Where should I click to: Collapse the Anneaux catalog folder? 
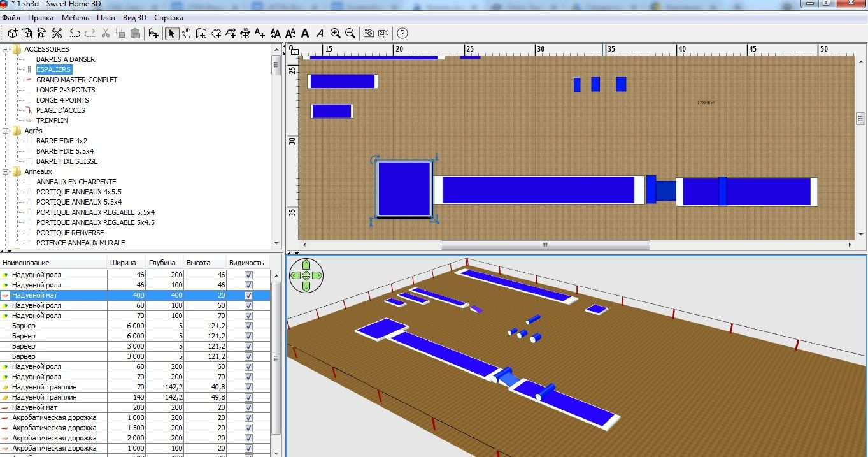[6, 171]
